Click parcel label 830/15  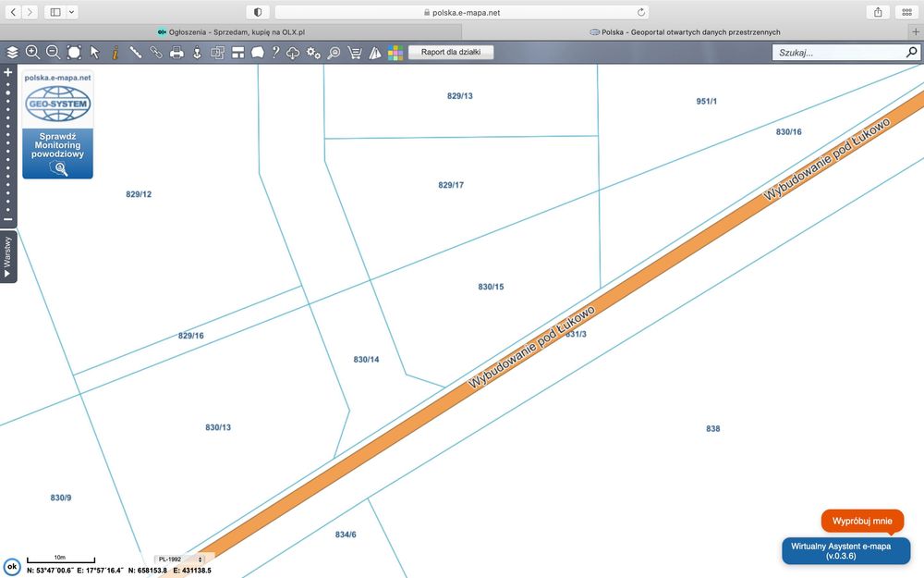(x=491, y=287)
